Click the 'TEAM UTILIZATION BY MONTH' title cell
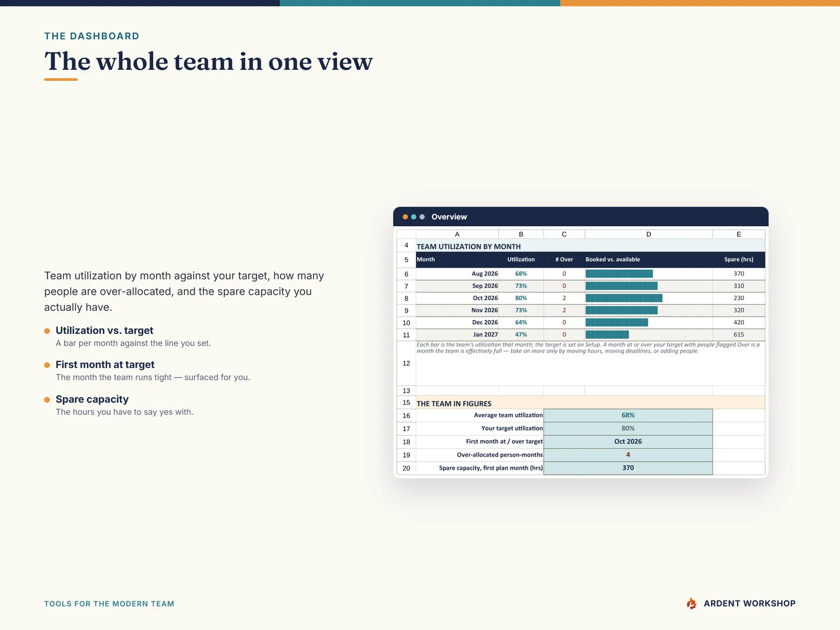This screenshot has height=630, width=840. click(x=591, y=246)
